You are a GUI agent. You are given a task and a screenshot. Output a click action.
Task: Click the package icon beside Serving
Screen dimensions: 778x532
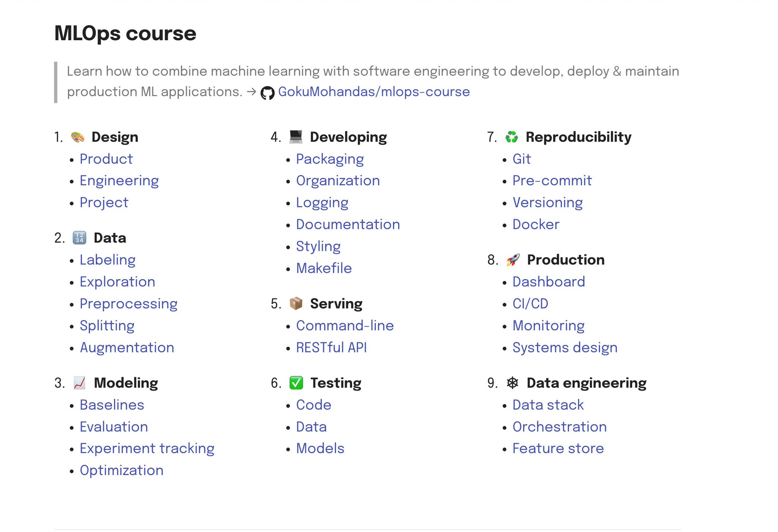pyautogui.click(x=296, y=304)
